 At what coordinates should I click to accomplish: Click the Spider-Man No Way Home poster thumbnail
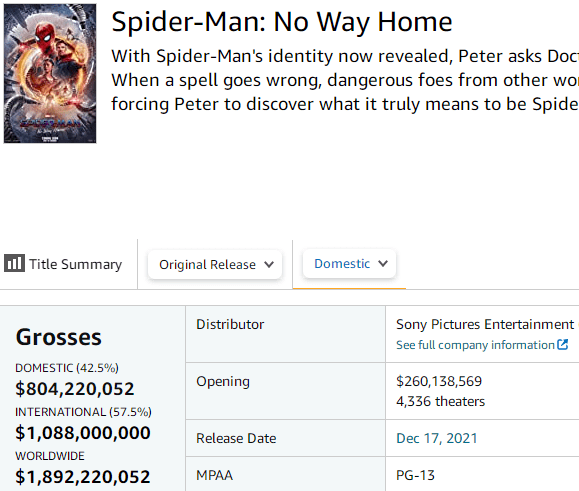coord(50,73)
